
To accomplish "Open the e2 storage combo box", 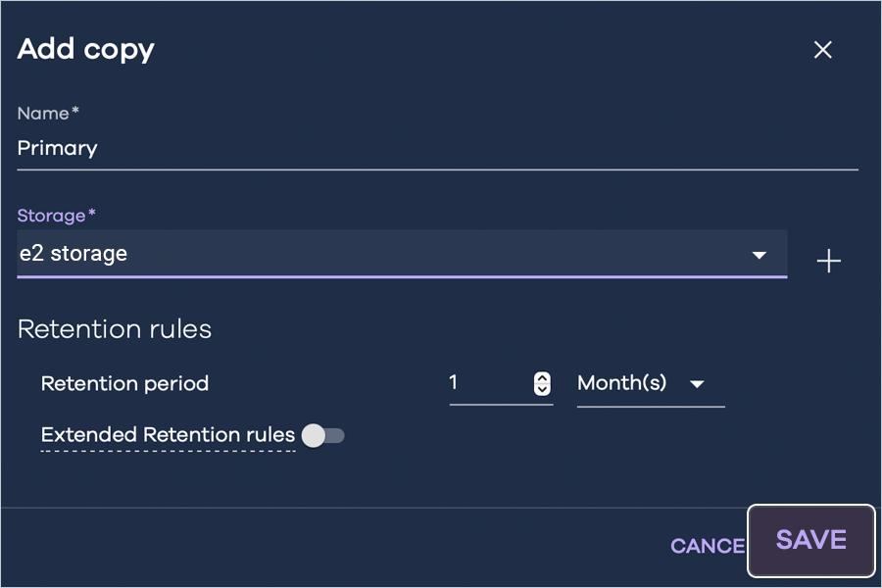I will (x=392, y=254).
